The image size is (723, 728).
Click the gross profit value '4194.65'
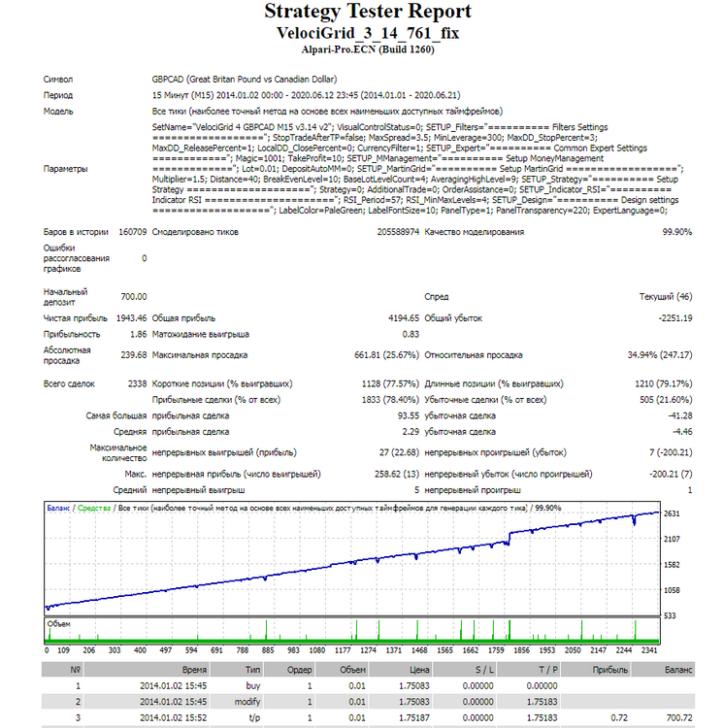(404, 318)
